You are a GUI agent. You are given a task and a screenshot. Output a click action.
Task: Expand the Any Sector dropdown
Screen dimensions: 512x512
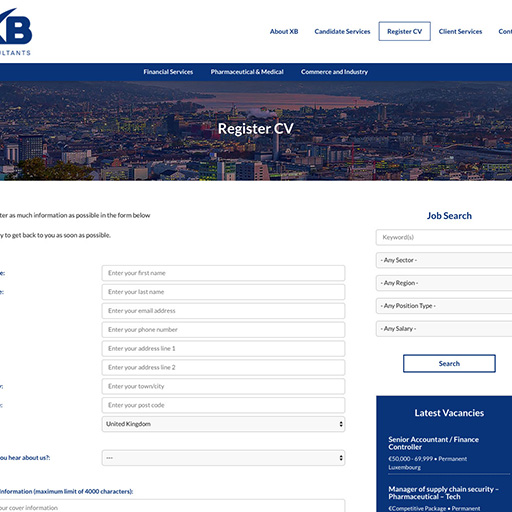(444, 260)
